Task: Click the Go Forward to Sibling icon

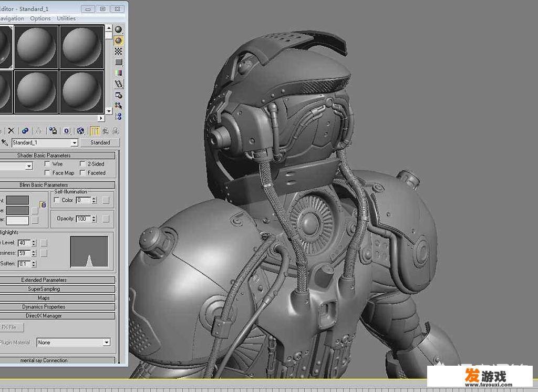Action: tap(116, 131)
